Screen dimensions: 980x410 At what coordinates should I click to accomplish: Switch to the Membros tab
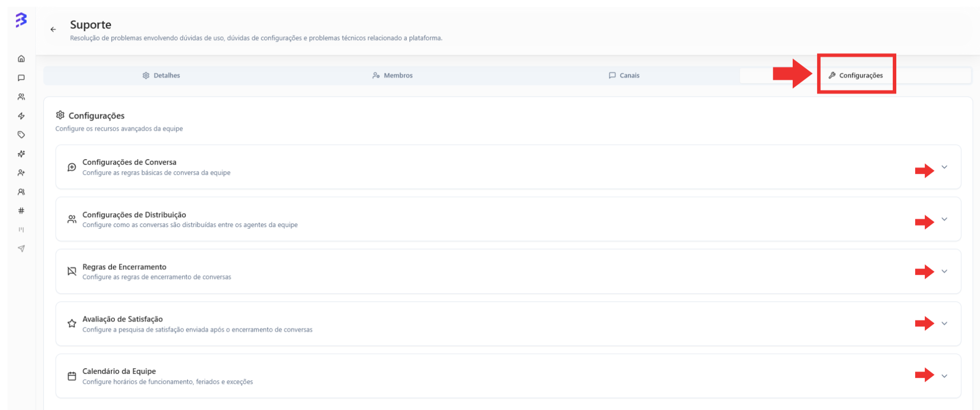coord(393,75)
